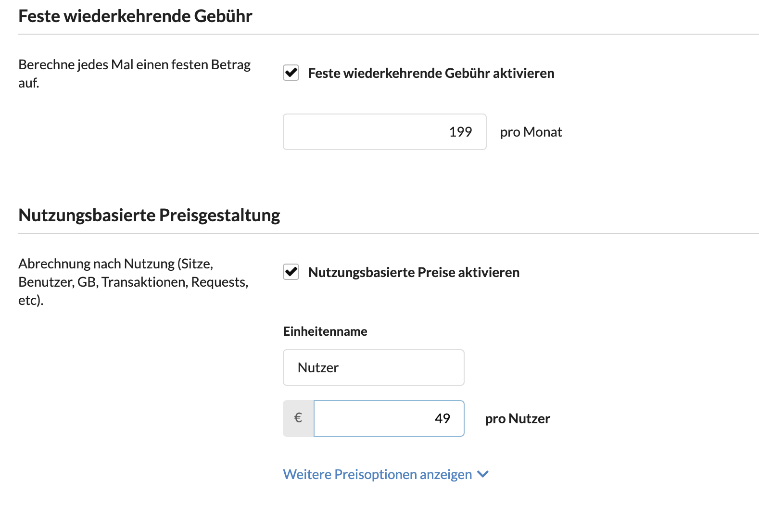Screen dimensions: 759x532
Task: Select the price field showing 49
Action: pyautogui.click(x=389, y=418)
